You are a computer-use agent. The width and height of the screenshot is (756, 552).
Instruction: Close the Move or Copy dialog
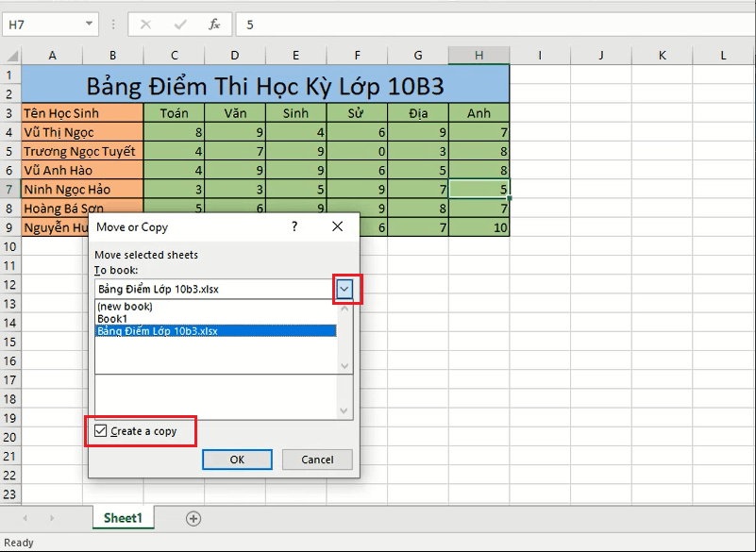coord(338,226)
